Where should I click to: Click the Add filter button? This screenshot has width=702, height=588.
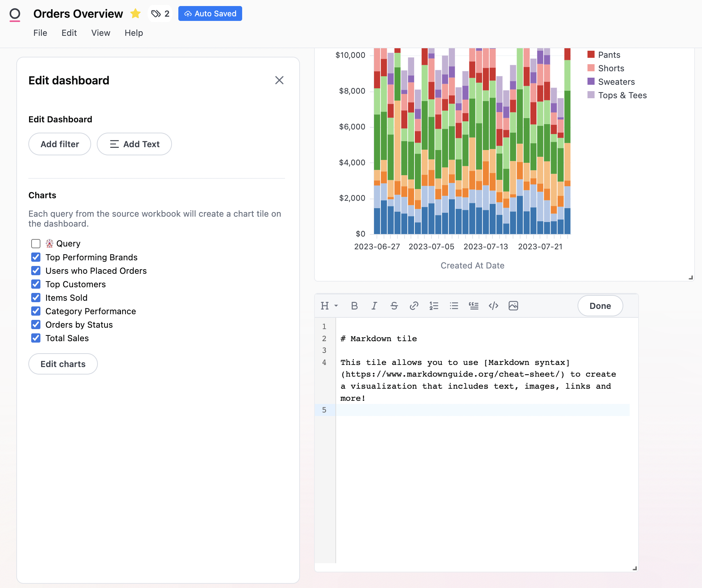click(60, 144)
